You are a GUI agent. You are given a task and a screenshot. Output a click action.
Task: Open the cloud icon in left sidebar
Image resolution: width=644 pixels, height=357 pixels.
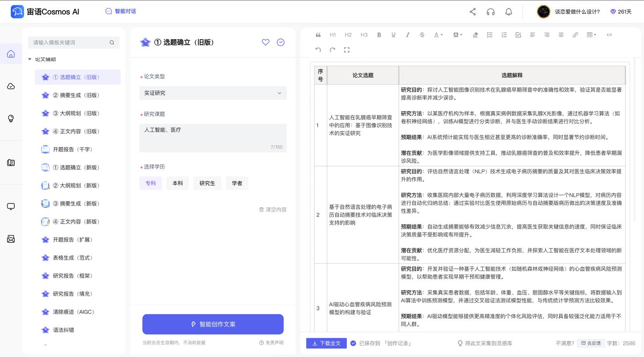click(11, 86)
